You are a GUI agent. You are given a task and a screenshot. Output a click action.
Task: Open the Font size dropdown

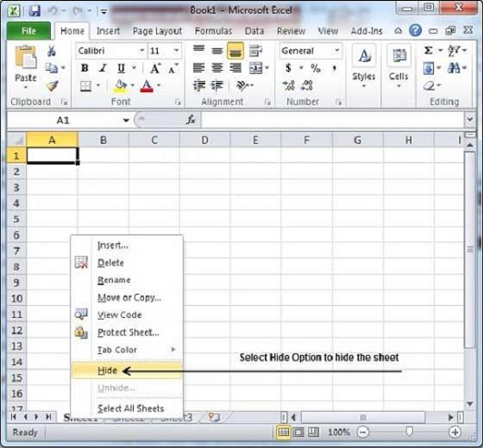pyautogui.click(x=176, y=51)
